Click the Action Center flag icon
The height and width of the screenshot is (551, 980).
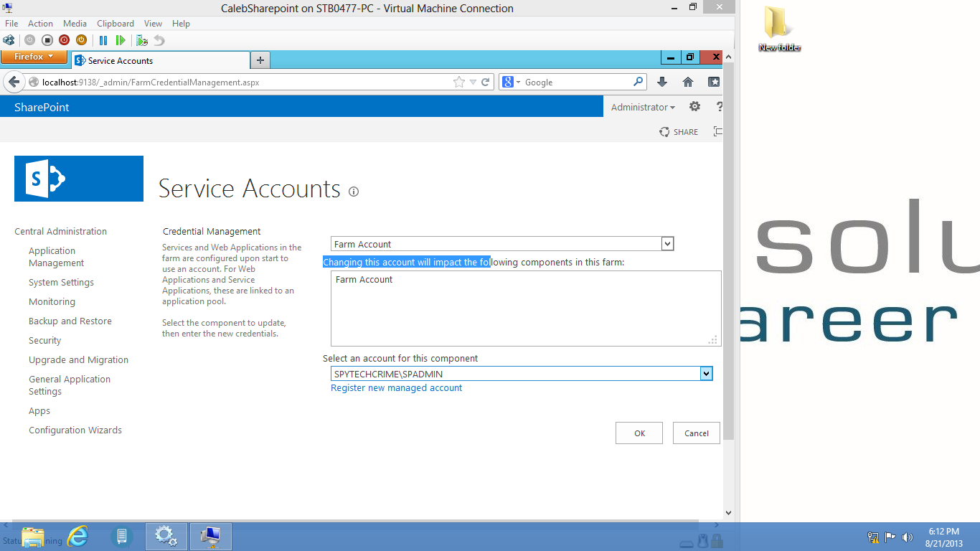890,537
